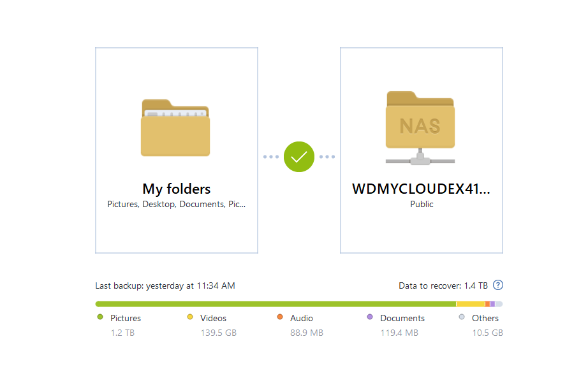Screen dimensions: 588x383
Task: Click the green Pictures segment of the bar
Action: pyautogui.click(x=276, y=304)
